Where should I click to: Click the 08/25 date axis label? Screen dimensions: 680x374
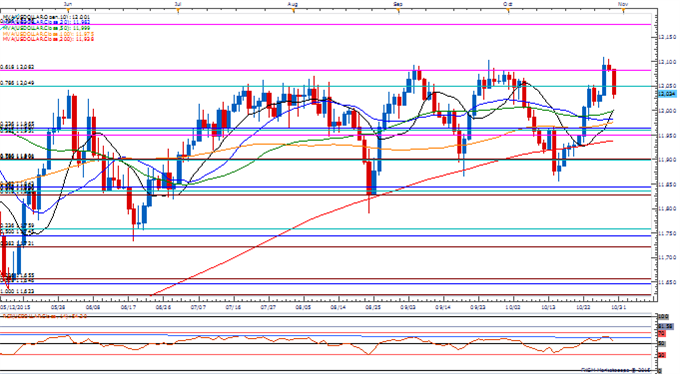pyautogui.click(x=374, y=307)
